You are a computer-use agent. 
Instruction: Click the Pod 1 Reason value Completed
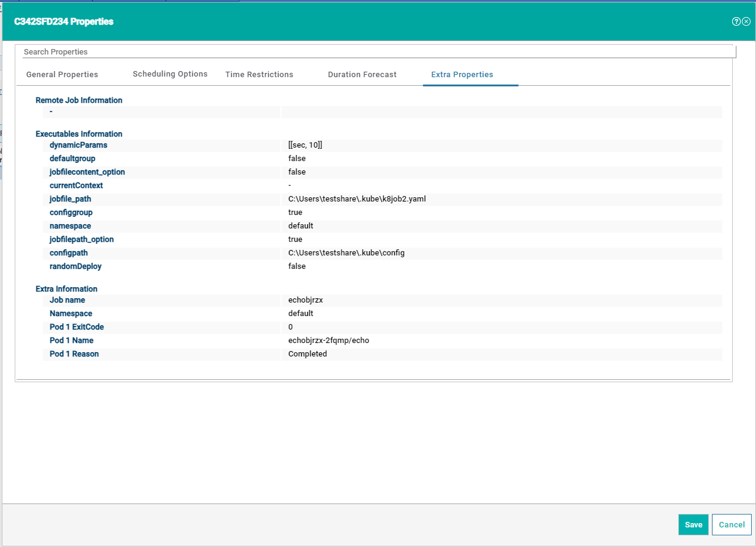(x=307, y=354)
